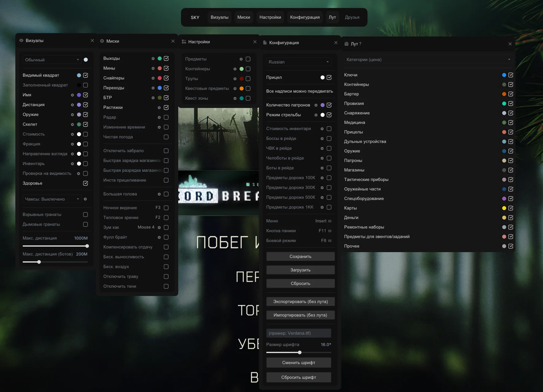Click the Загрузить button
The width and height of the screenshot is (543, 392).
pyautogui.click(x=301, y=270)
